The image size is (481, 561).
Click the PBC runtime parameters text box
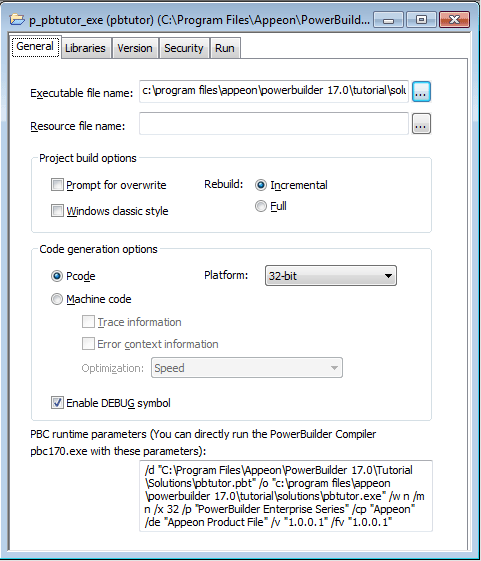click(286, 496)
